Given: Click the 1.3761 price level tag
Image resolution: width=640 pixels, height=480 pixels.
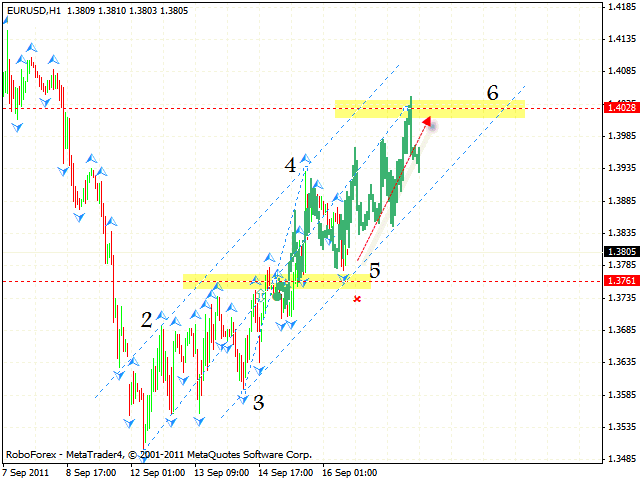Looking at the screenshot, I should (x=617, y=281).
